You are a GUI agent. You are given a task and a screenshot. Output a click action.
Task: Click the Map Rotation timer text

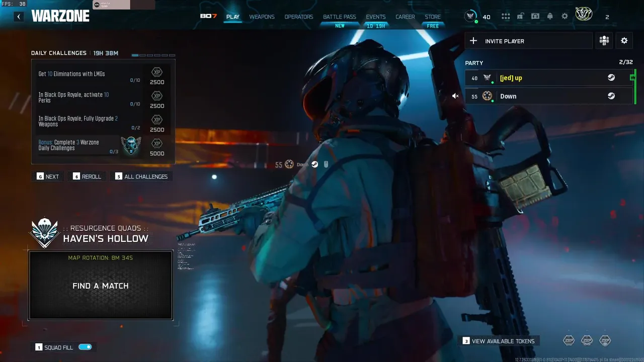[x=101, y=258]
